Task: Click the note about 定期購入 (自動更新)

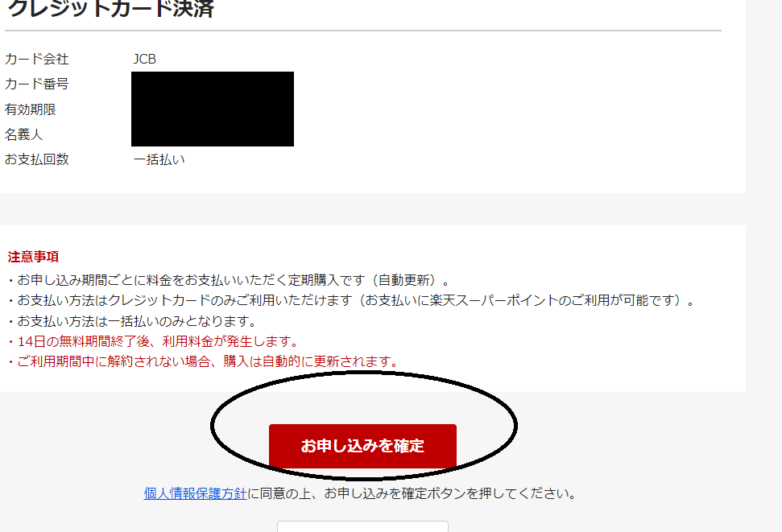Action: [228, 280]
